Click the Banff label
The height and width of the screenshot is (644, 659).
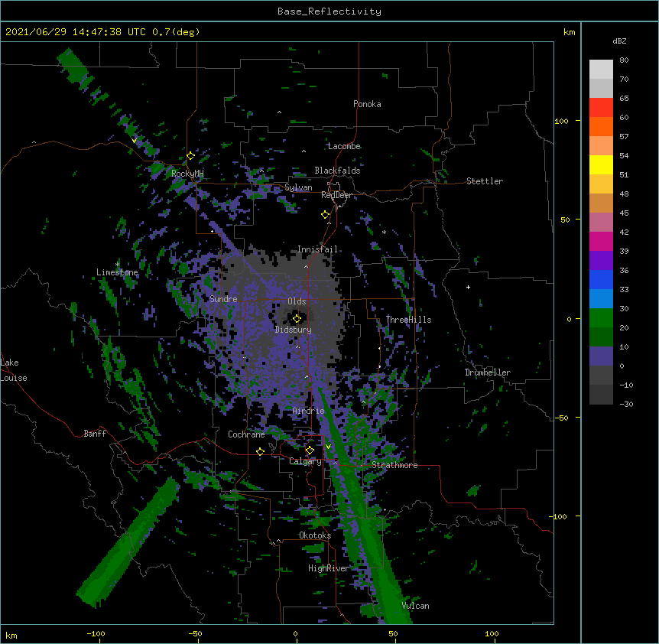[95, 434]
